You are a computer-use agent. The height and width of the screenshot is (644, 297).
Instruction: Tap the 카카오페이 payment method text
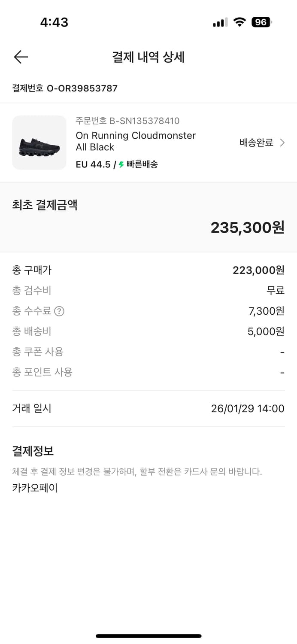click(x=34, y=488)
